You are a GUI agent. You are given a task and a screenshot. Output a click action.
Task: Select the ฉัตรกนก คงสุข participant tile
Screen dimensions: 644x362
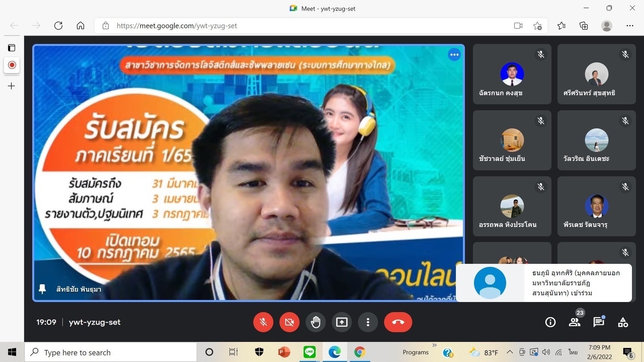click(x=512, y=74)
